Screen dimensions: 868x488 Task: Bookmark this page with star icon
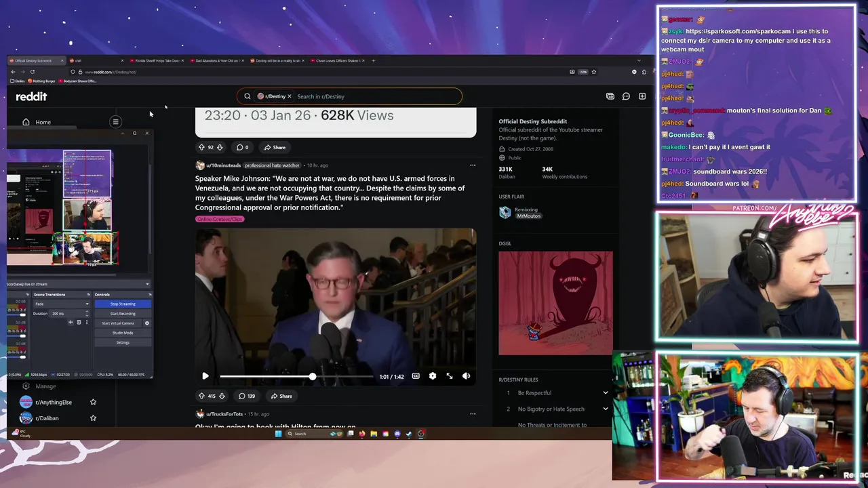[594, 72]
